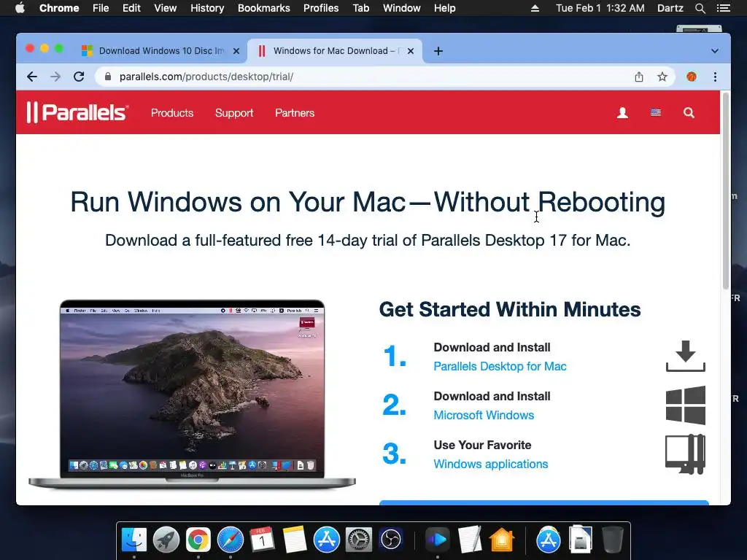747x560 pixels.
Task: Launch Safari from the Dock
Action: click(x=230, y=540)
